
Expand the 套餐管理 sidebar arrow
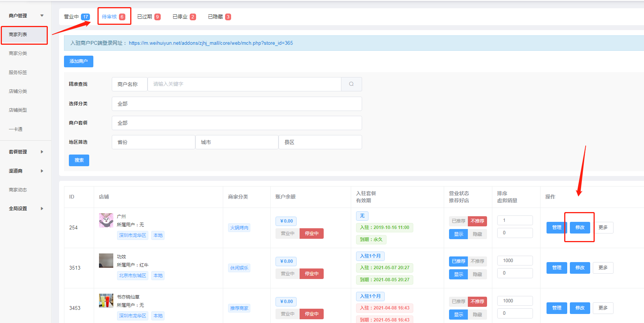[x=42, y=152]
